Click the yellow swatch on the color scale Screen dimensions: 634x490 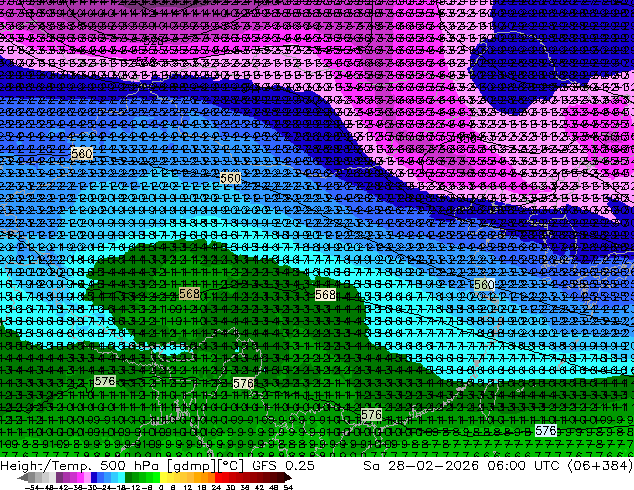163,477
